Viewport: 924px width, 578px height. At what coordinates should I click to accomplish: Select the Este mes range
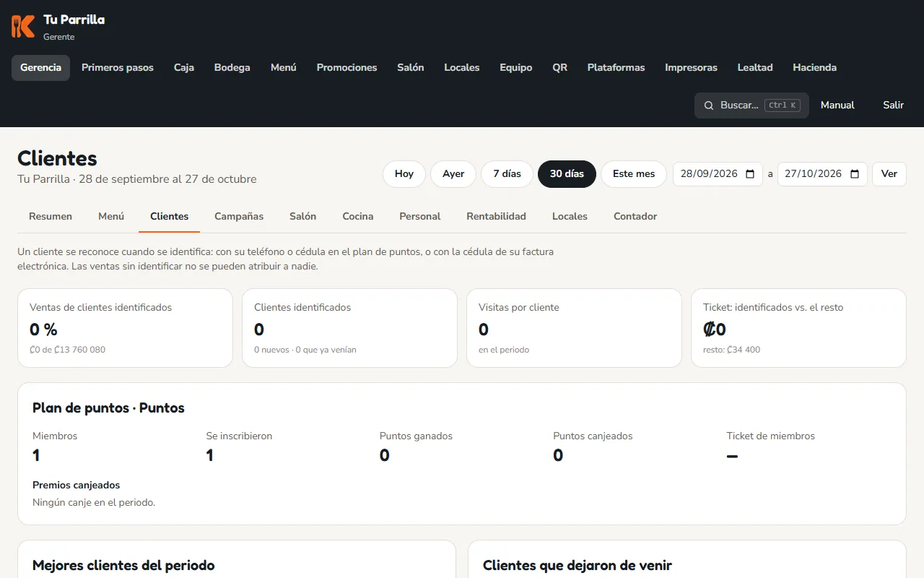tap(634, 174)
